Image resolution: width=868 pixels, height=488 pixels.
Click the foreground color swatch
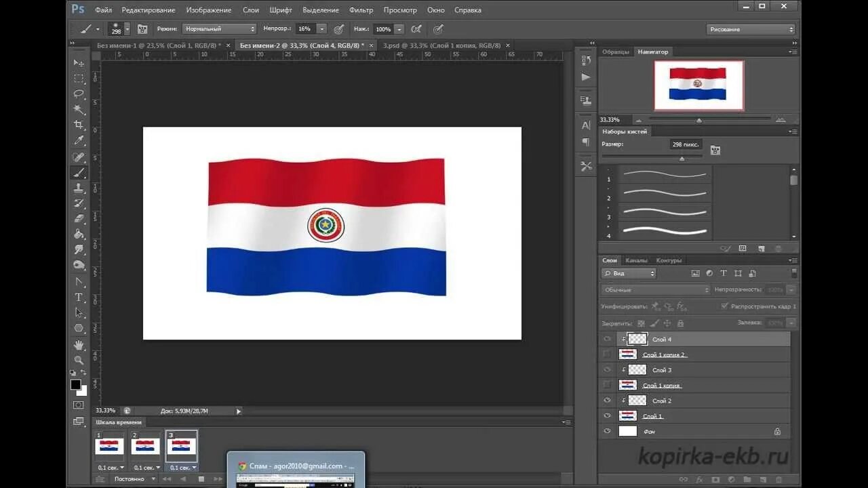pos(76,384)
